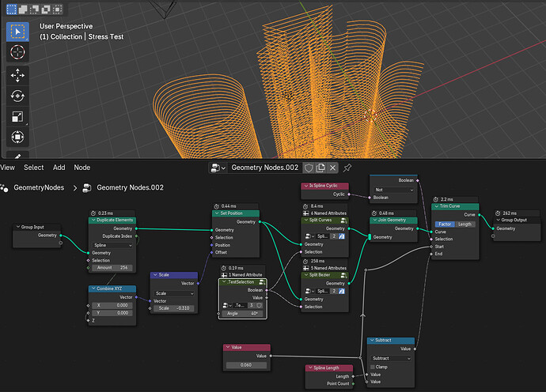Screen dimensions: 546x392
Task: Choose the Move tool in viewport toolbar
Action: pos(17,75)
